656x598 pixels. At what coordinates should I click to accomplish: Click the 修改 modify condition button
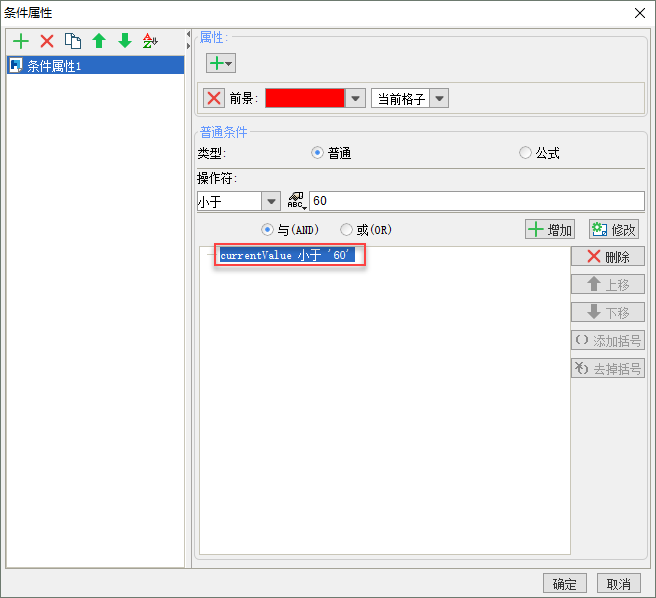click(614, 229)
